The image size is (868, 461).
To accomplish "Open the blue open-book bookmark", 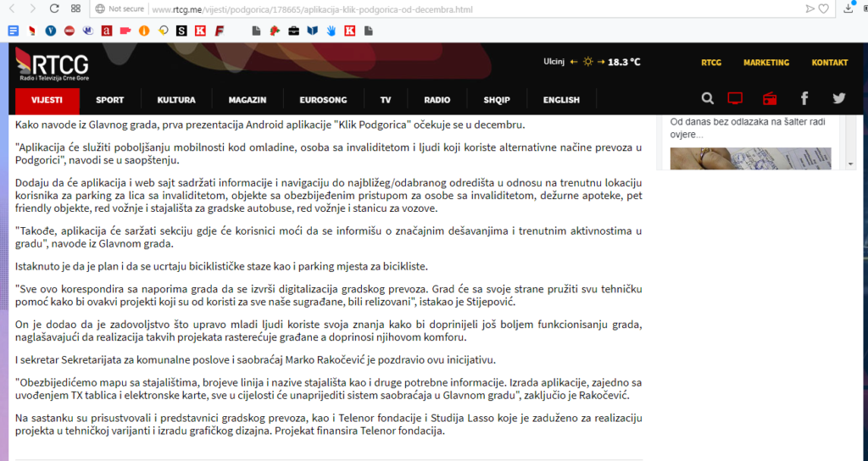I will [x=313, y=31].
